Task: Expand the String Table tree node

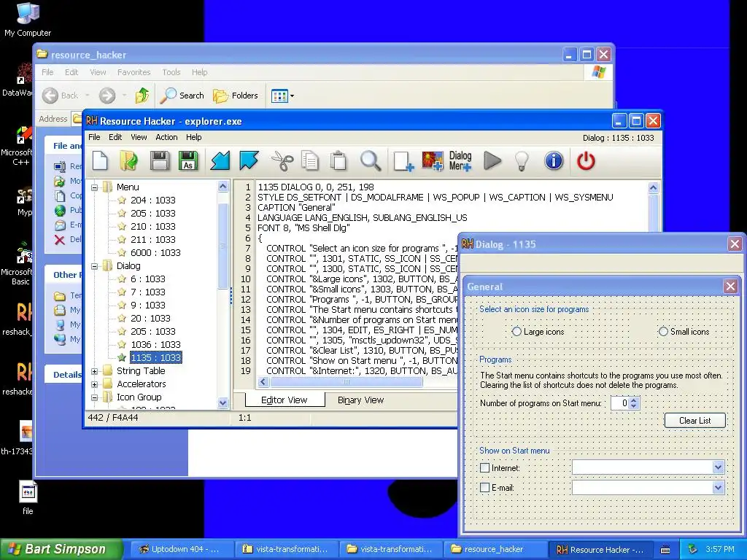Action: click(94, 371)
